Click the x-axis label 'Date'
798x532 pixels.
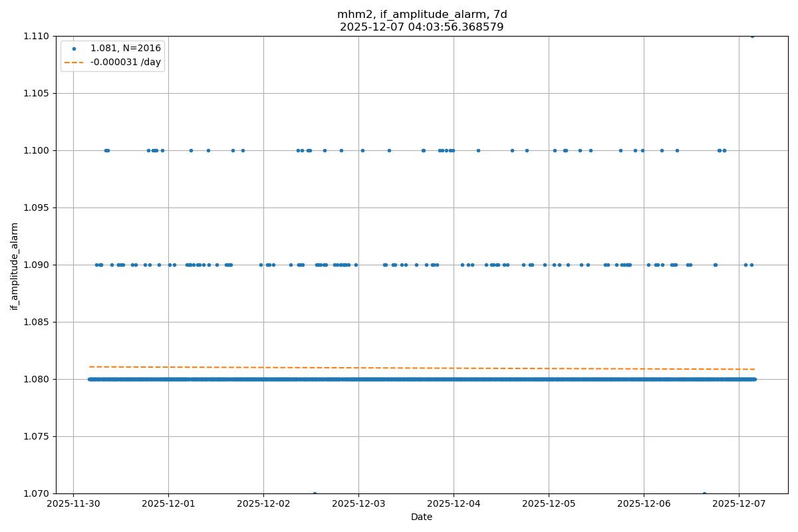pos(422,517)
